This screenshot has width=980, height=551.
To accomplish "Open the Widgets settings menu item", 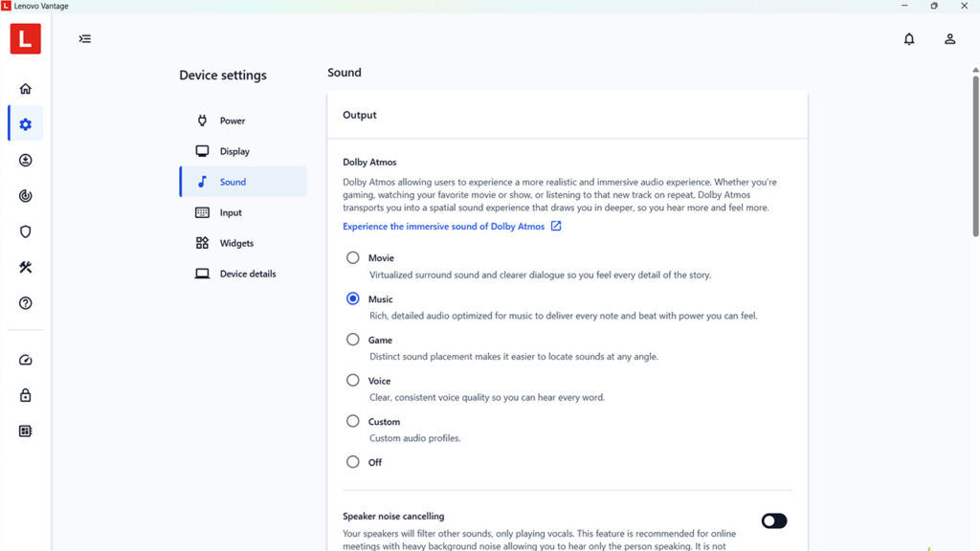I will (x=243, y=243).
